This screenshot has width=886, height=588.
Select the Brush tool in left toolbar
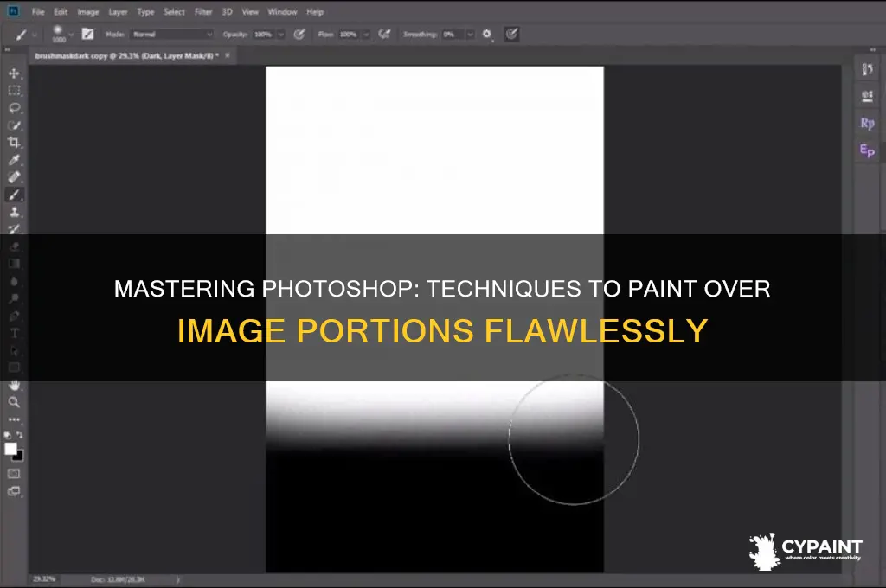pos(14,195)
